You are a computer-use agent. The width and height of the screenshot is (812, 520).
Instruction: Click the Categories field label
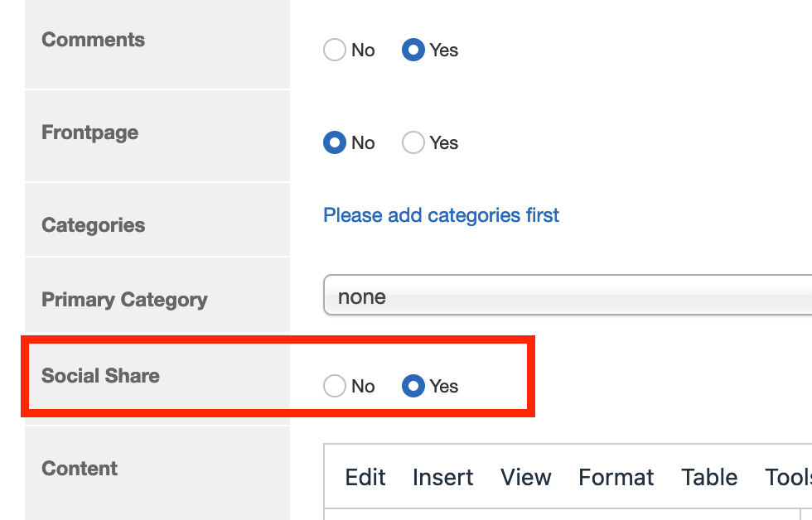point(94,225)
